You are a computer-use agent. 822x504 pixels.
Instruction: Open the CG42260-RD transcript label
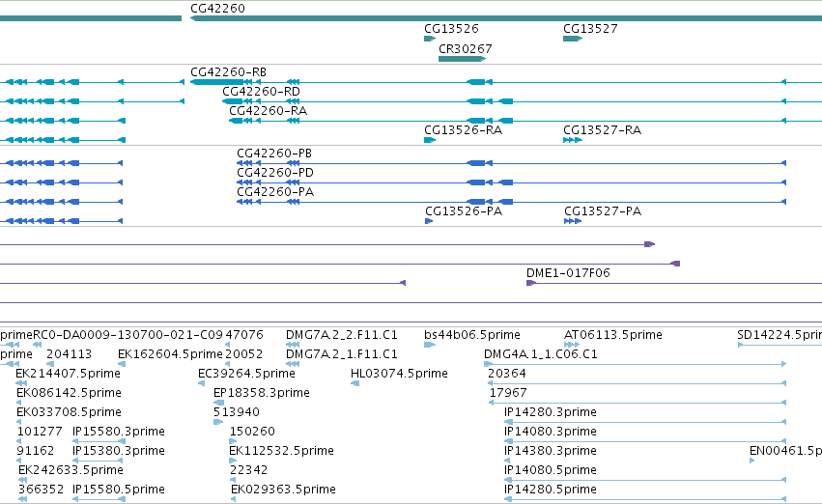(261, 92)
